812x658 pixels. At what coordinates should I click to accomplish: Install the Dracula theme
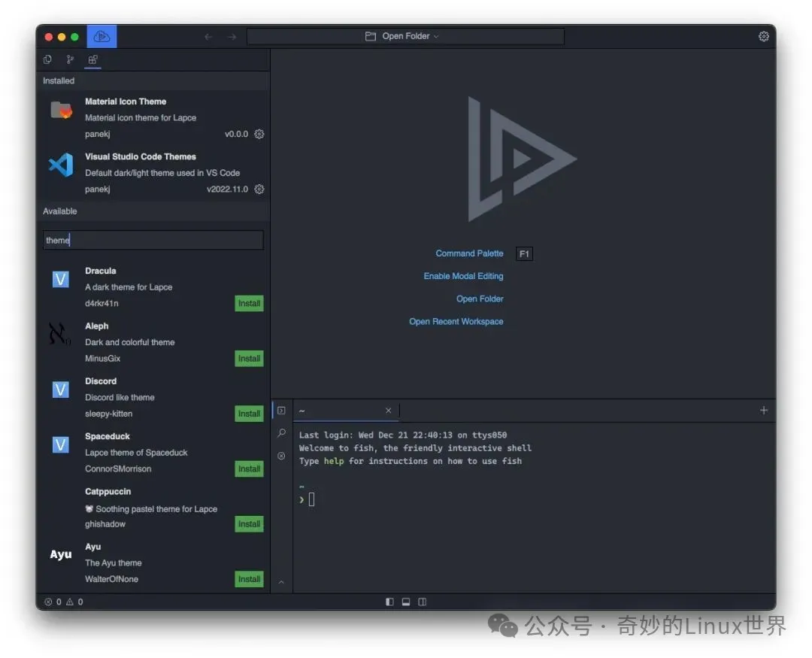pyautogui.click(x=249, y=304)
